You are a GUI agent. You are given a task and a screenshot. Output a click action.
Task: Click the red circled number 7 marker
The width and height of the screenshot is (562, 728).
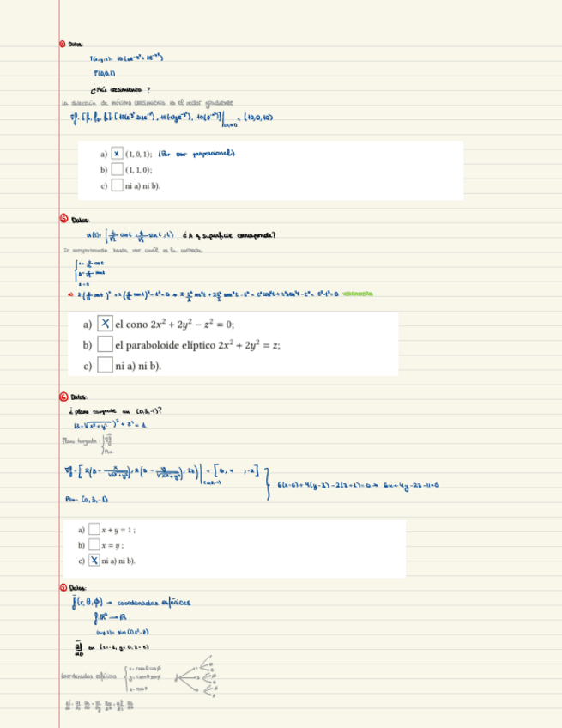click(x=63, y=587)
